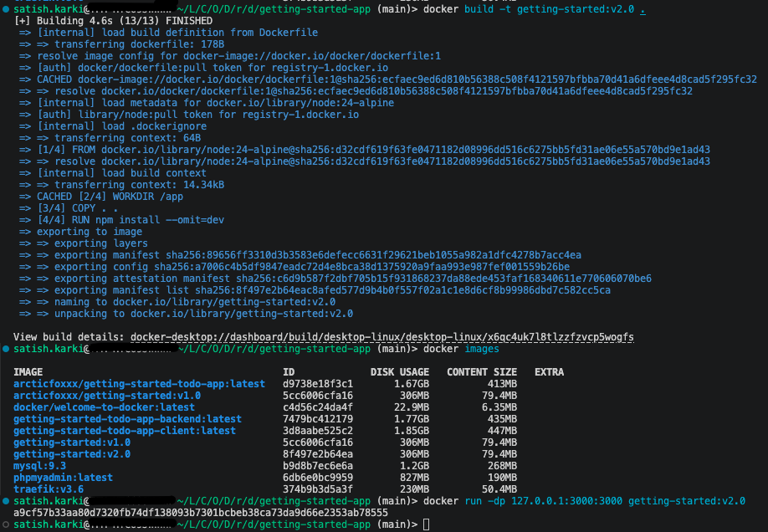Click the 435MB content size value

click(502, 419)
